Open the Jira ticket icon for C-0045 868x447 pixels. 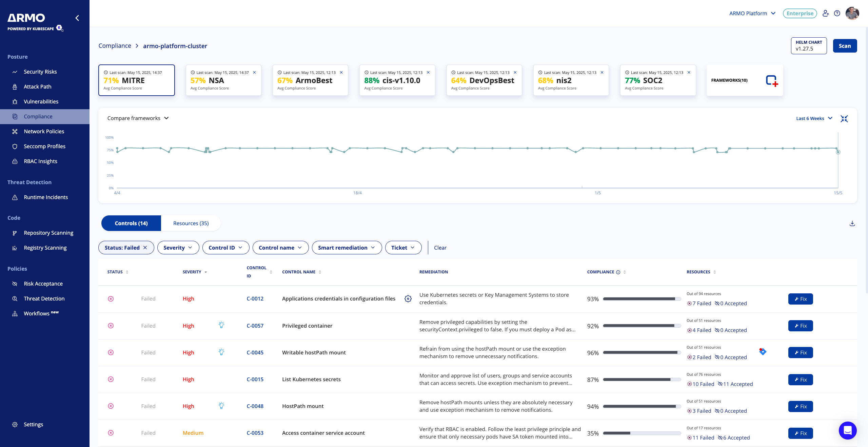[x=763, y=352]
